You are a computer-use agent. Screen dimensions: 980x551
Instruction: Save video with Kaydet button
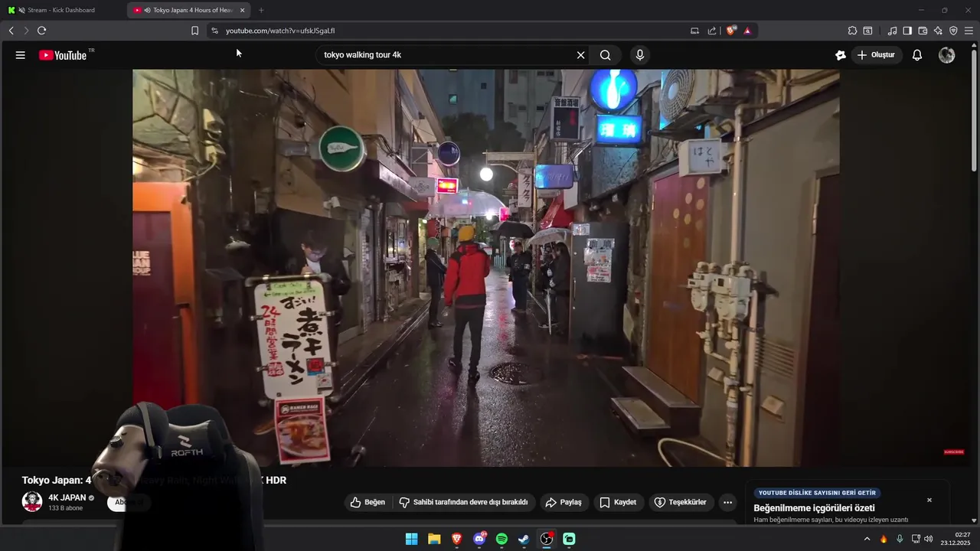pyautogui.click(x=618, y=502)
